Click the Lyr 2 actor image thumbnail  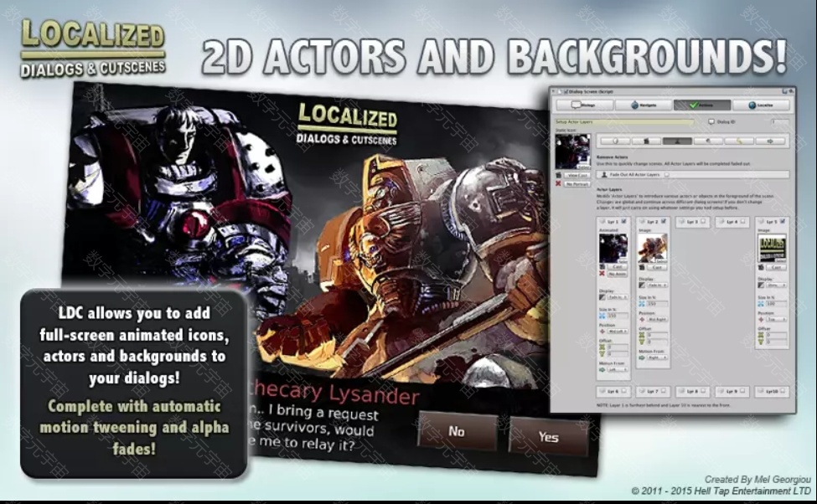pyautogui.click(x=653, y=248)
